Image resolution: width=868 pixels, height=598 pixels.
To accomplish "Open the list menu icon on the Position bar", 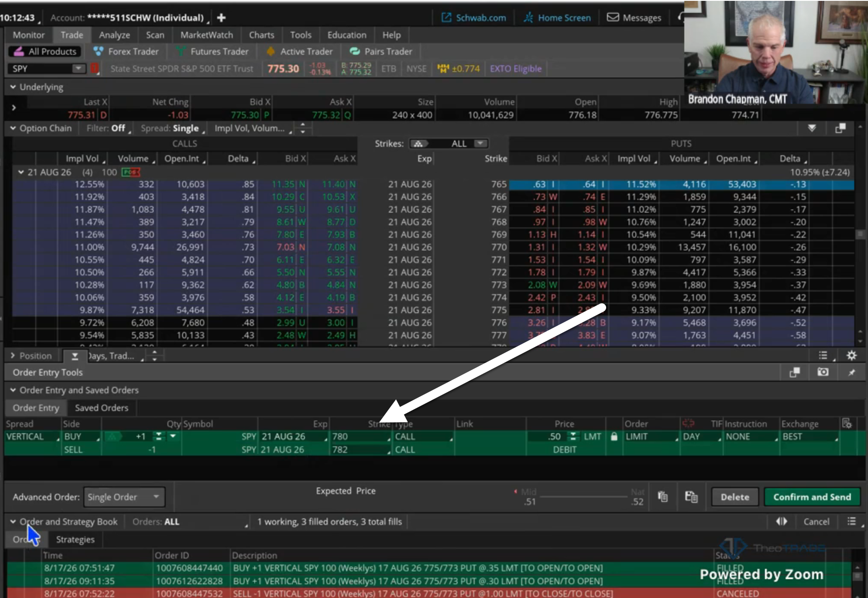I will [823, 355].
